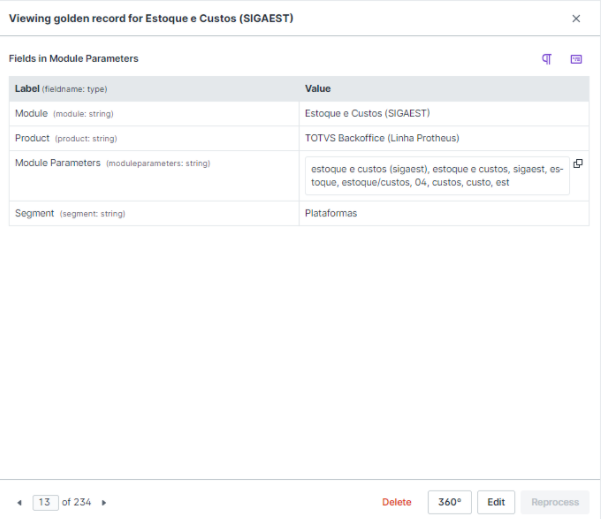This screenshot has width=601, height=519.
Task: Close the golden record dialog
Action: [x=576, y=18]
